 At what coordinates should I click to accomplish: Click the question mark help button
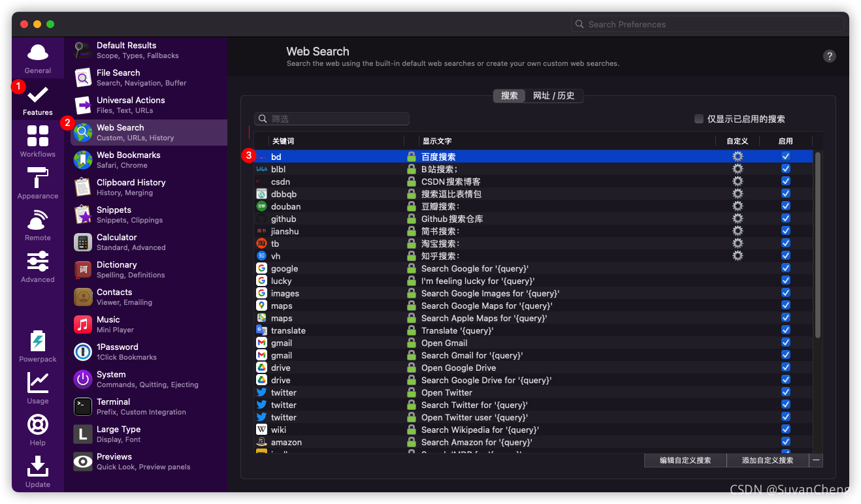click(830, 56)
